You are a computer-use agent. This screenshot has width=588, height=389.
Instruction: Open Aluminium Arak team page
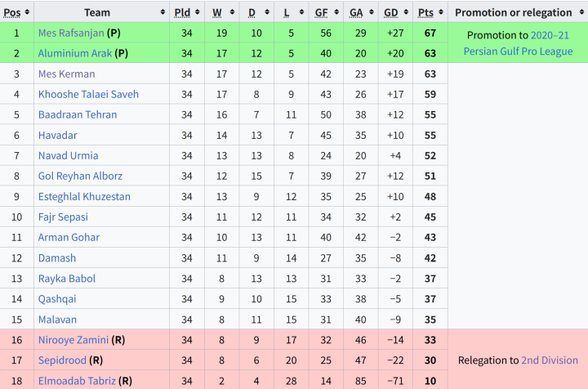(75, 53)
